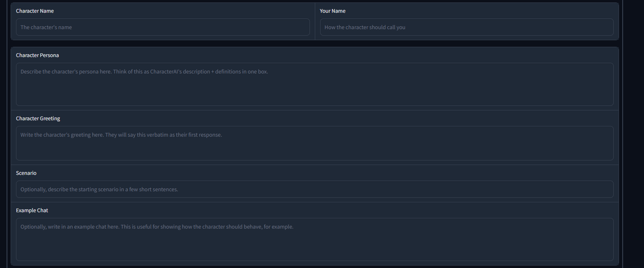Image resolution: width=644 pixels, height=268 pixels.
Task: Click the "The character's name" placeholder text
Action: (46, 27)
